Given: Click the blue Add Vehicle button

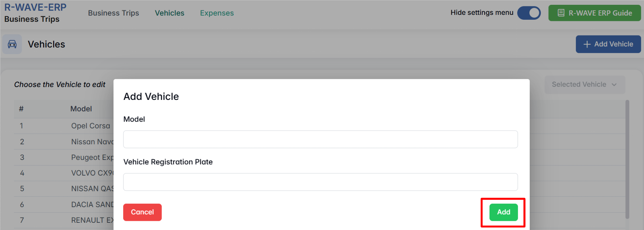Looking at the screenshot, I should coord(608,44).
